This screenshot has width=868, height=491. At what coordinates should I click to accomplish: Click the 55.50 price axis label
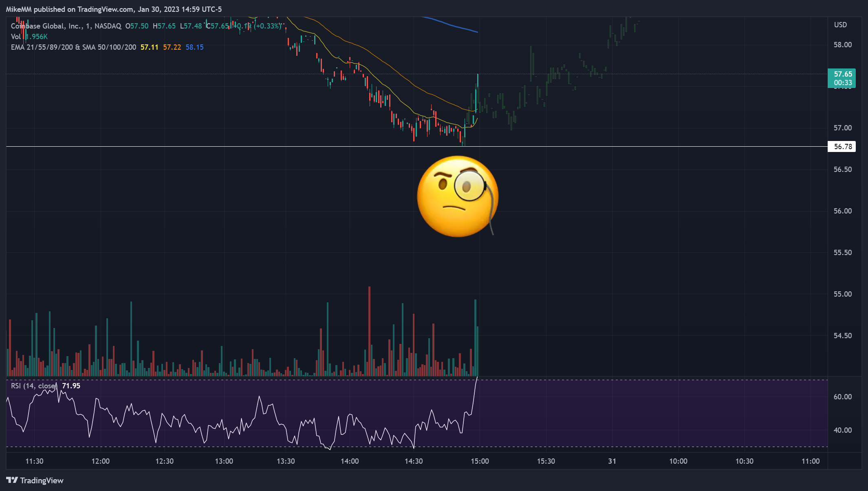tap(843, 253)
